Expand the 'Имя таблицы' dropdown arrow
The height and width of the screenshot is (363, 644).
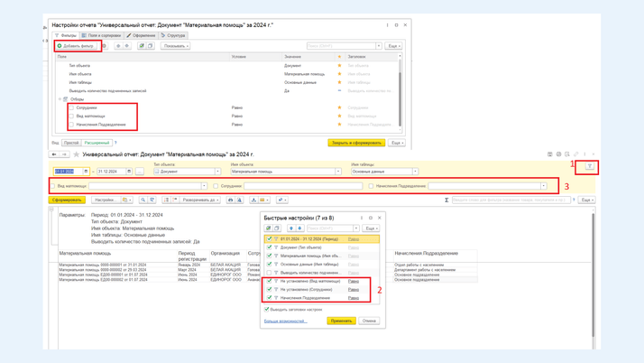415,172
